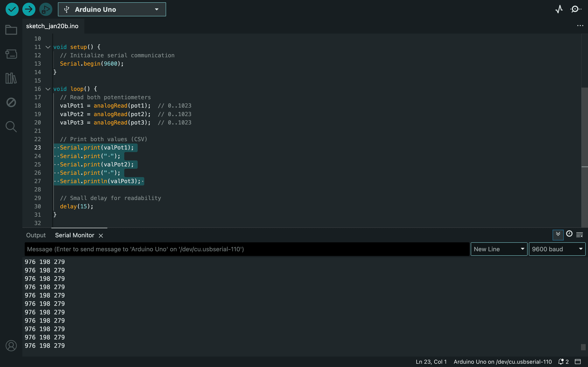
Task: Switch to the Output tab
Action: [36, 235]
